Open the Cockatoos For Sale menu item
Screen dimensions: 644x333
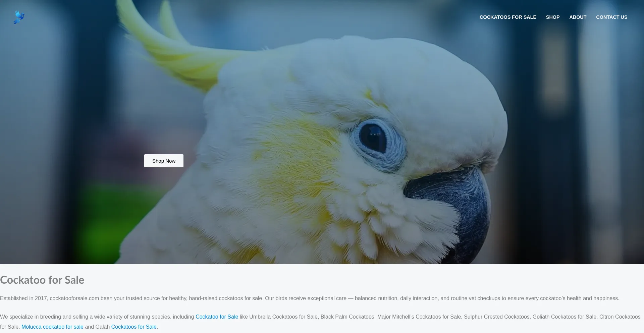tap(508, 17)
